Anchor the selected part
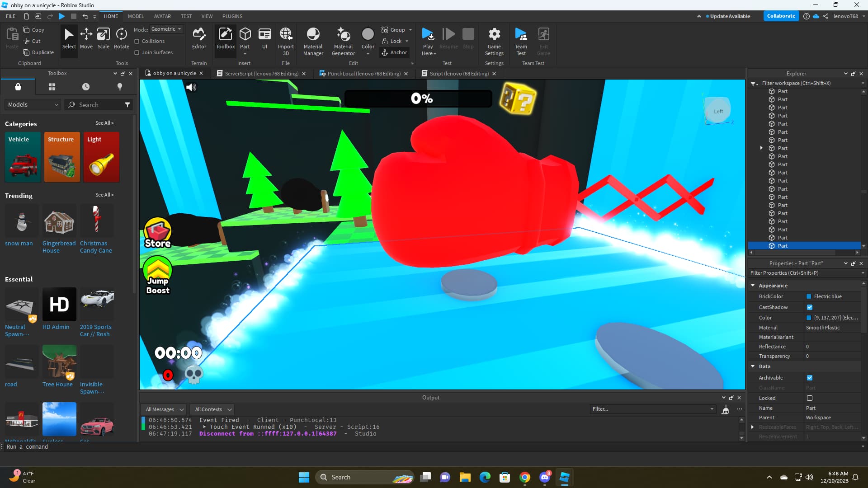The image size is (868, 488). (x=394, y=52)
